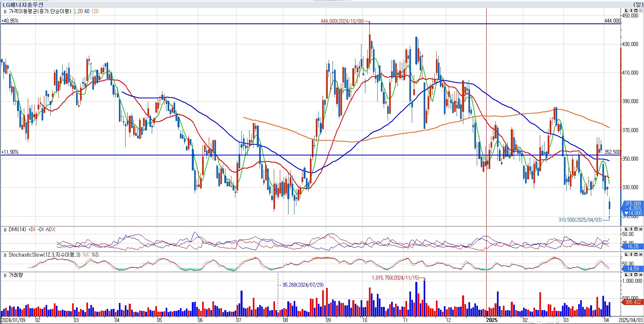
Task: Click the gray marker beside 가격이동평균 label
Action: [x=5, y=12]
